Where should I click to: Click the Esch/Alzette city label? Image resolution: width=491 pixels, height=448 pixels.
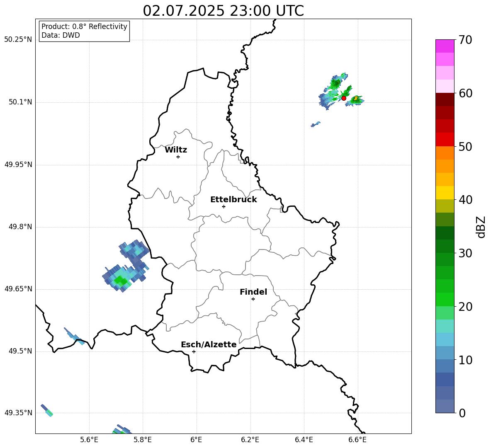click(209, 345)
